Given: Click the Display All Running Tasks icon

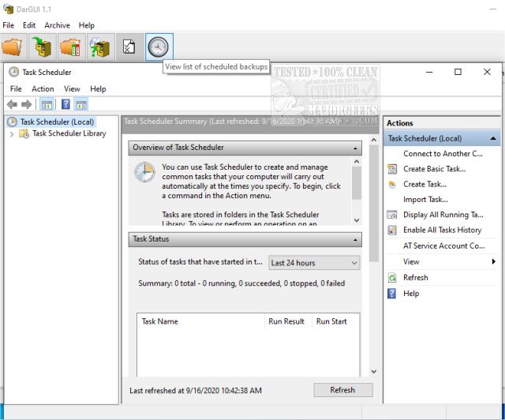Looking at the screenshot, I should click(392, 215).
